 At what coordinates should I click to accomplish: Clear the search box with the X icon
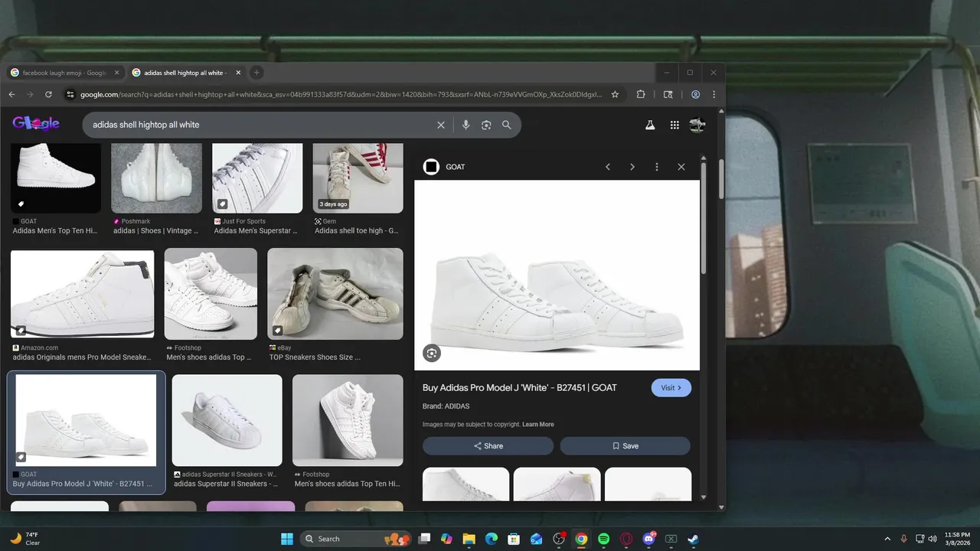point(441,125)
